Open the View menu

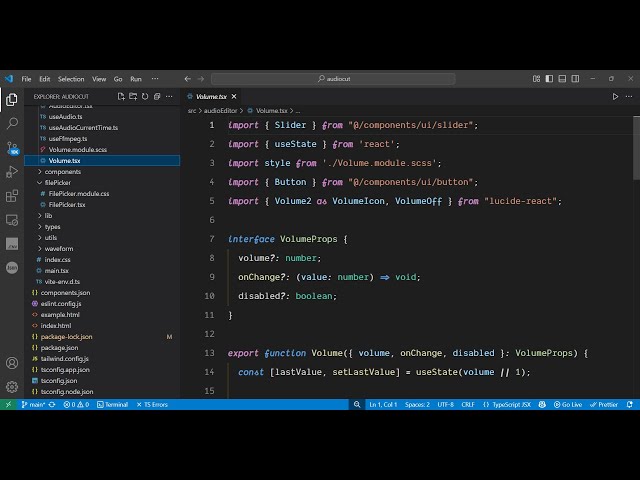pos(99,79)
